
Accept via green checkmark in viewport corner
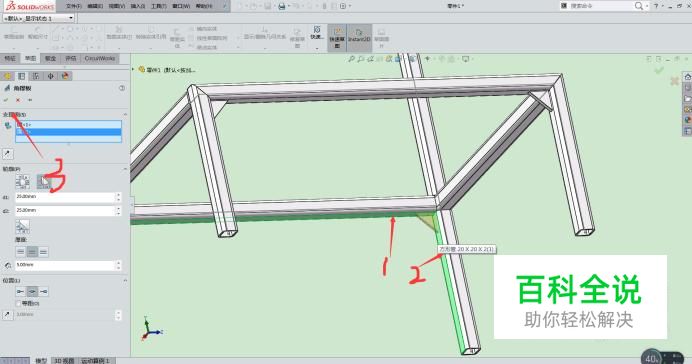pyautogui.click(x=659, y=70)
